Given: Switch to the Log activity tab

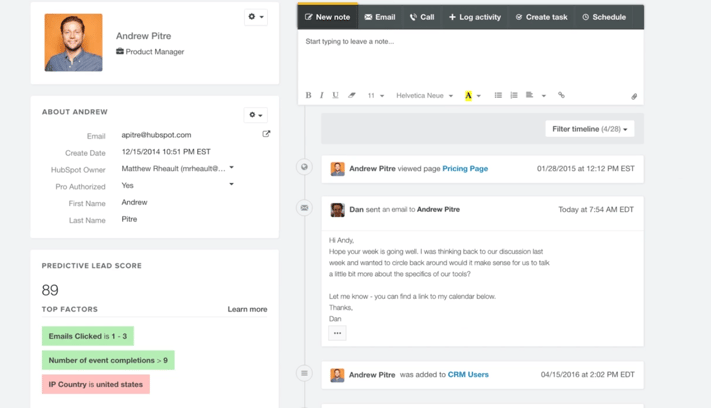Looking at the screenshot, I should [x=475, y=17].
